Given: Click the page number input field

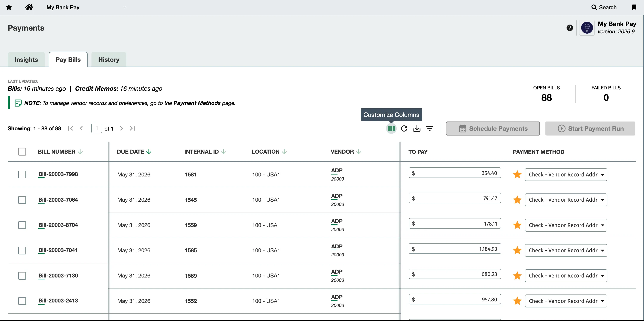Looking at the screenshot, I should pyautogui.click(x=96, y=128).
